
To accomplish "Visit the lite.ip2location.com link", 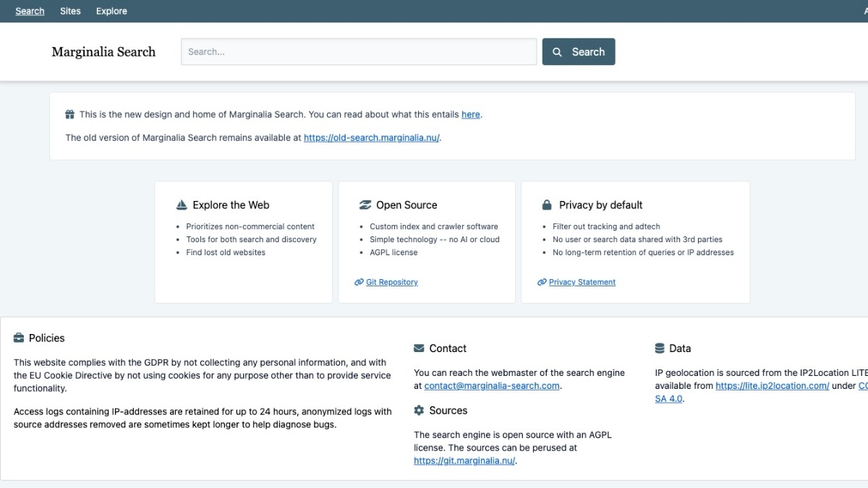I will (772, 386).
